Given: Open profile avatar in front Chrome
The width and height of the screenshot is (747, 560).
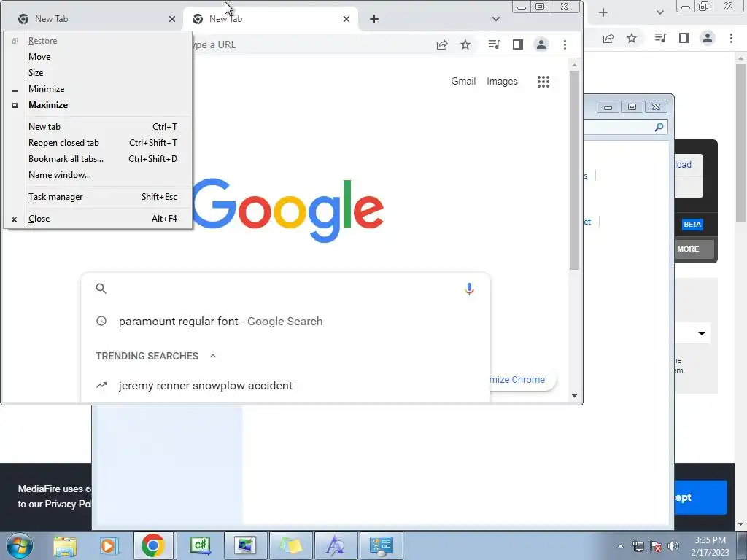Looking at the screenshot, I should [541, 44].
